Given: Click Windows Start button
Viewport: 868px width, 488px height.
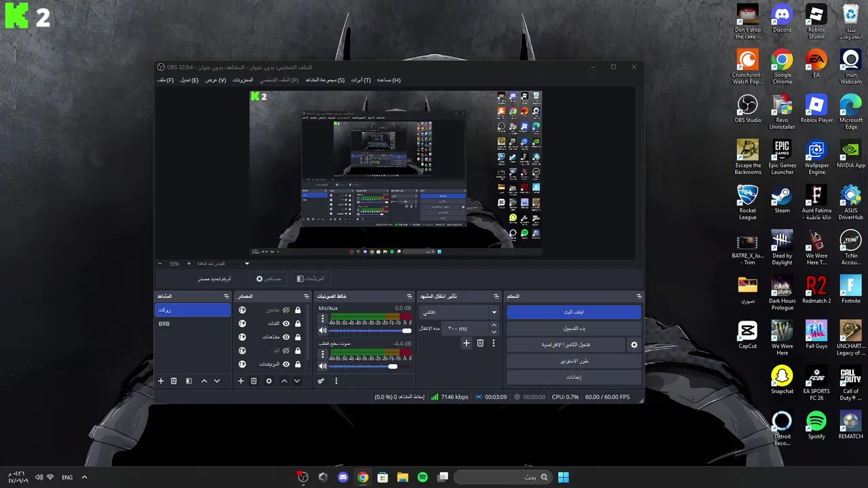Looking at the screenshot, I should 563,477.
